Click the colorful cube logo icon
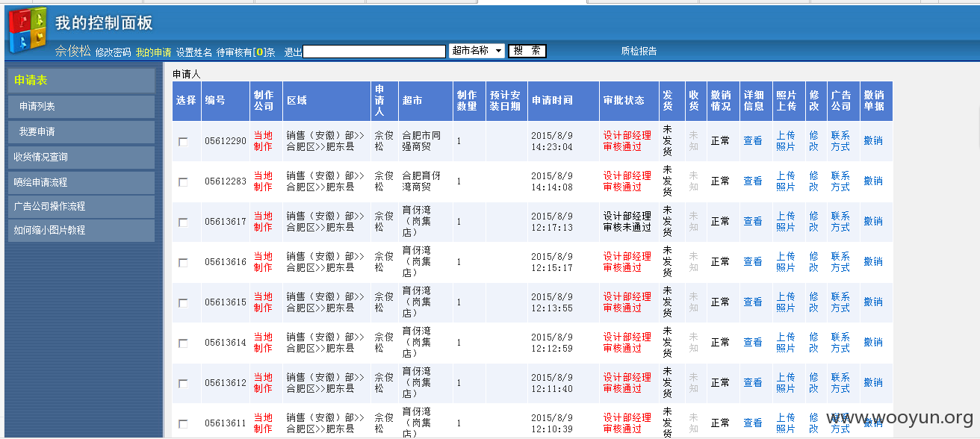The width and height of the screenshot is (980, 439). click(28, 30)
